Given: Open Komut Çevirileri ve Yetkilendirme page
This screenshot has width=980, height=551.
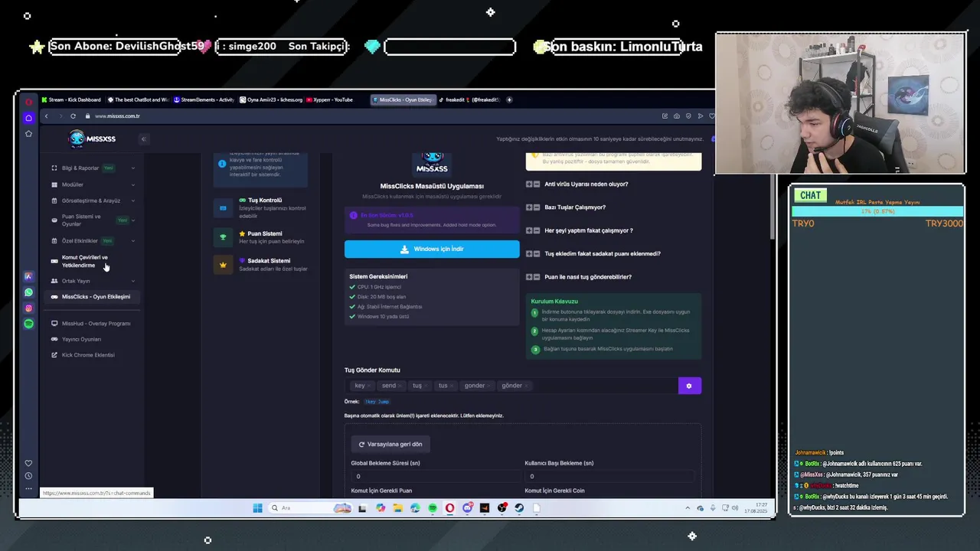Looking at the screenshot, I should click(92, 261).
